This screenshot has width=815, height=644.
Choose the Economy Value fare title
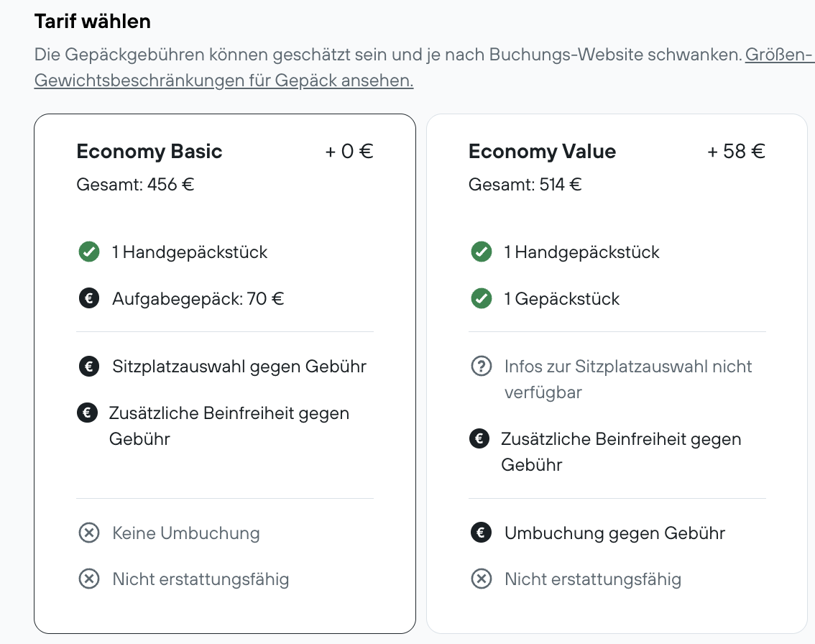tap(542, 152)
